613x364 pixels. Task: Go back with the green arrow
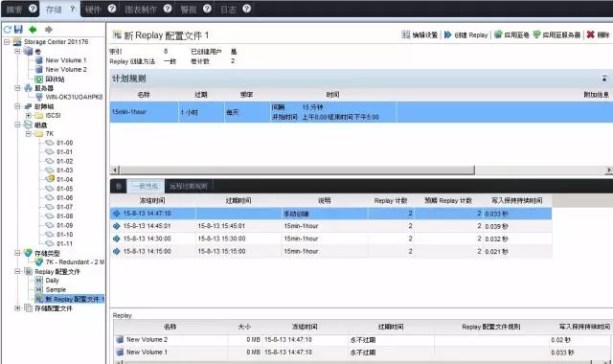coord(33,30)
